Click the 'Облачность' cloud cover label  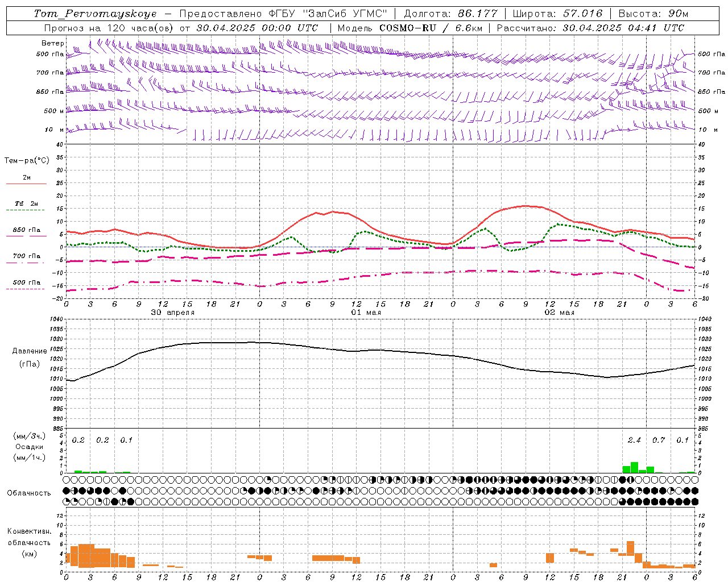[x=29, y=493]
